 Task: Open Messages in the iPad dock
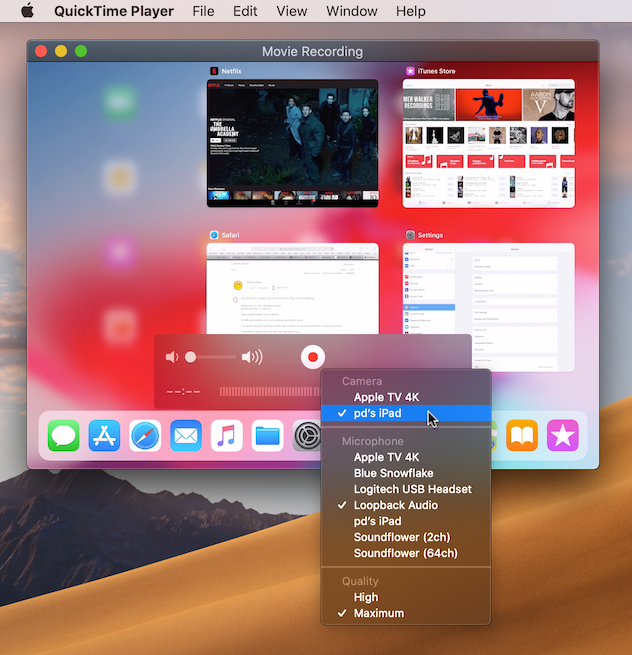[63, 436]
